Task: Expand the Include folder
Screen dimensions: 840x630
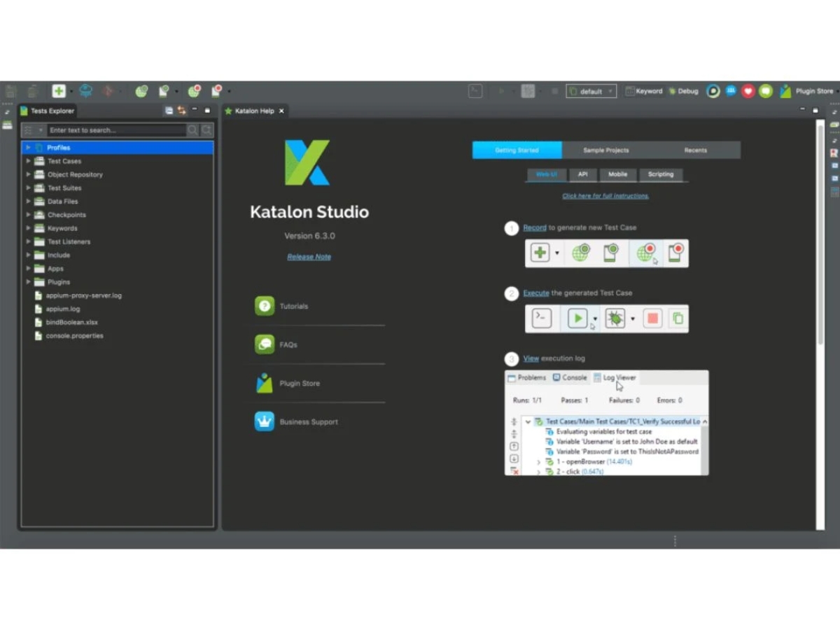Action: tap(28, 255)
